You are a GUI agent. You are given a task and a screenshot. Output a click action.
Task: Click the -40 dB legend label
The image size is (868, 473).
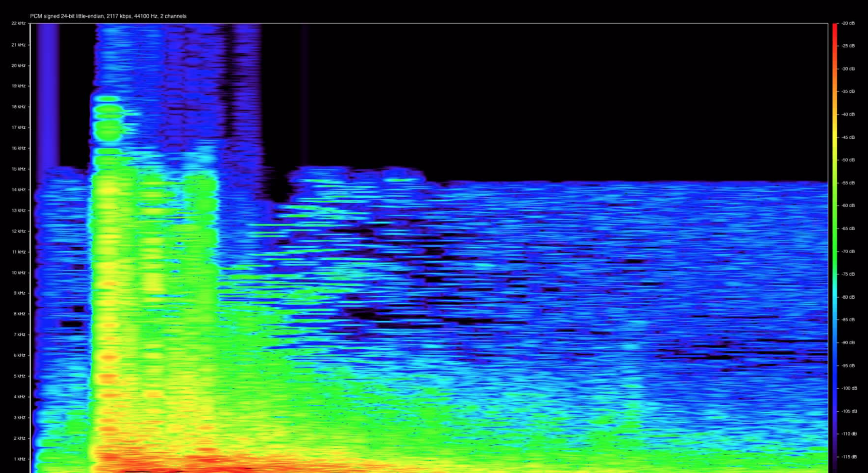point(848,114)
